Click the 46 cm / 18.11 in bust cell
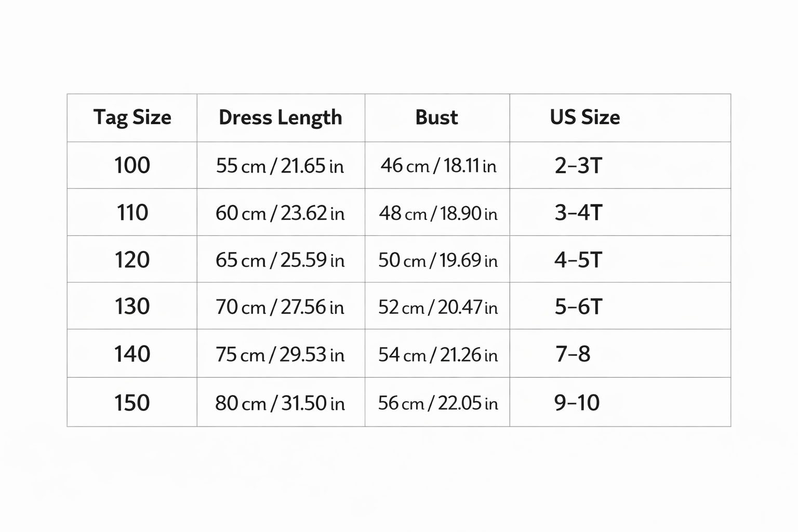Image resolution: width=798 pixels, height=532 pixels. 438,166
